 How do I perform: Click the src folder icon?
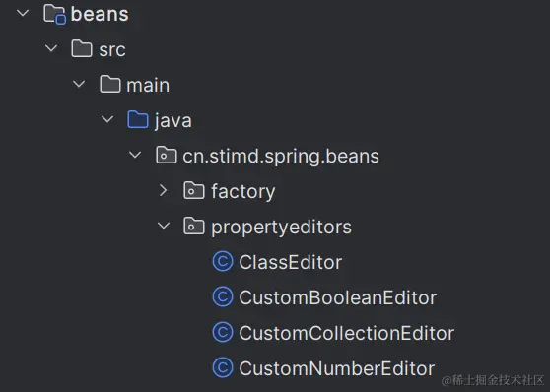point(82,48)
